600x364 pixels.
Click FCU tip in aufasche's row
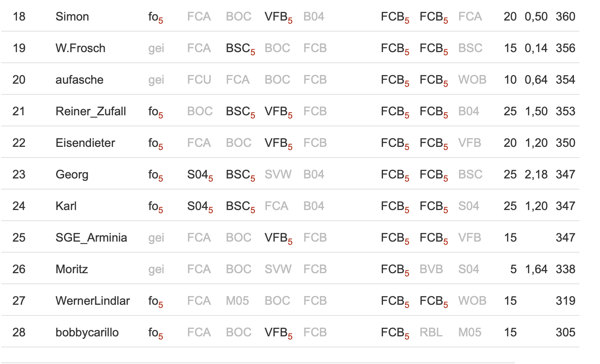pos(199,80)
